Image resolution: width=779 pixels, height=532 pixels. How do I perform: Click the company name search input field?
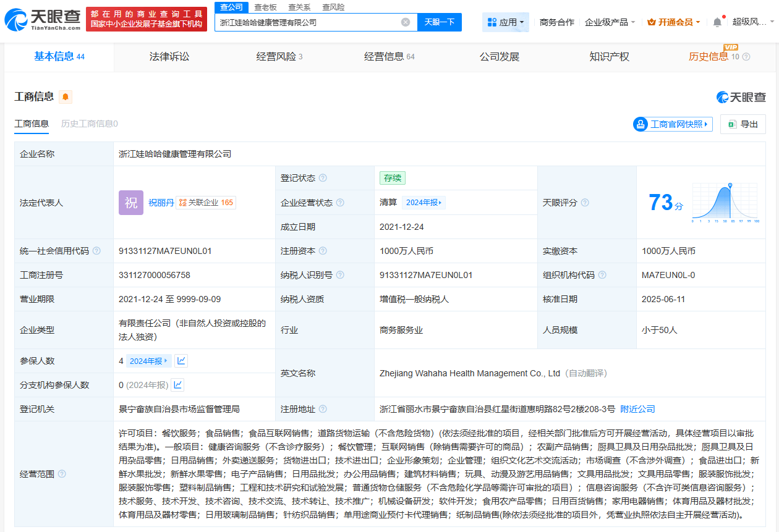click(309, 22)
